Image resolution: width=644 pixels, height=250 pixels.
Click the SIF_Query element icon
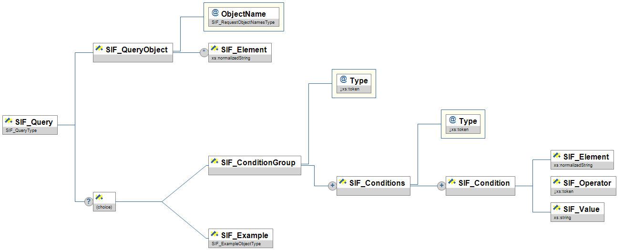9,121
